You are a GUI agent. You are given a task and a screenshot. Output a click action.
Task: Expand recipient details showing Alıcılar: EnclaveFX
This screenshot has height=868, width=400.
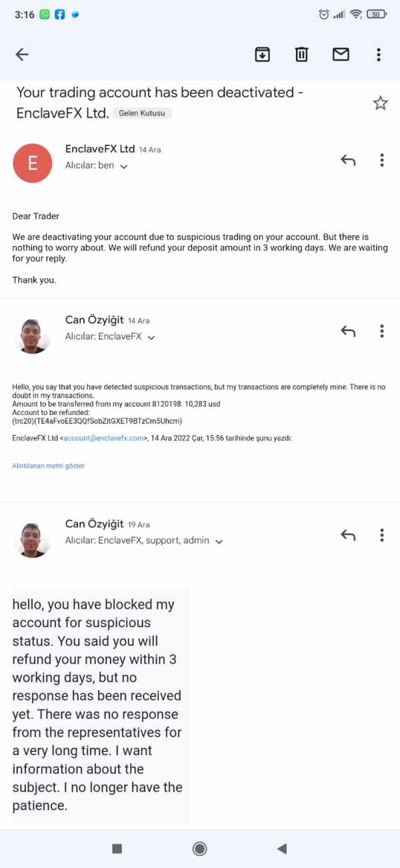coord(151,338)
